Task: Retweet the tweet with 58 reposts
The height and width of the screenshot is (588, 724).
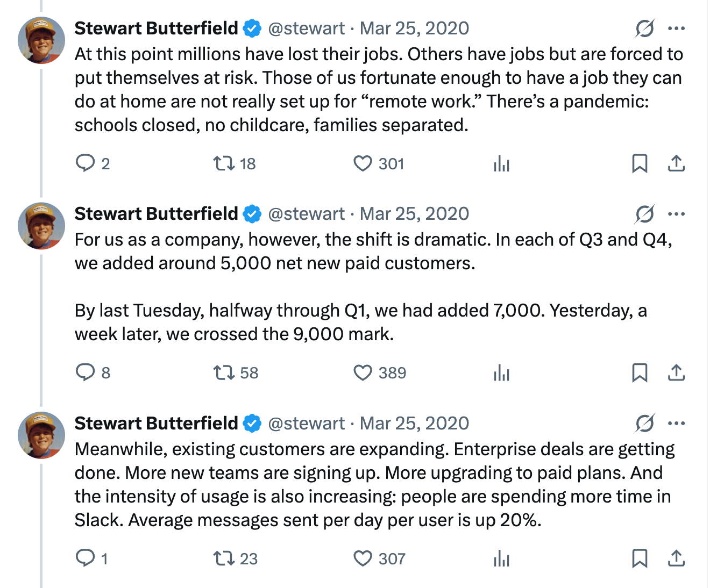Action: pyautogui.click(x=224, y=372)
